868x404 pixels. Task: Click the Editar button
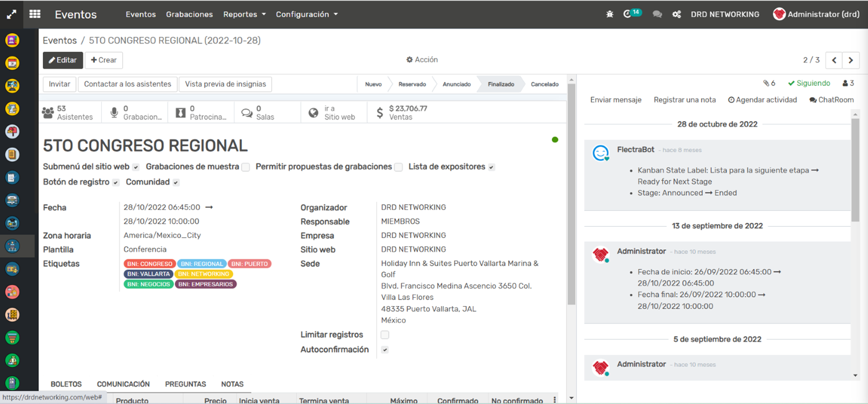63,60
